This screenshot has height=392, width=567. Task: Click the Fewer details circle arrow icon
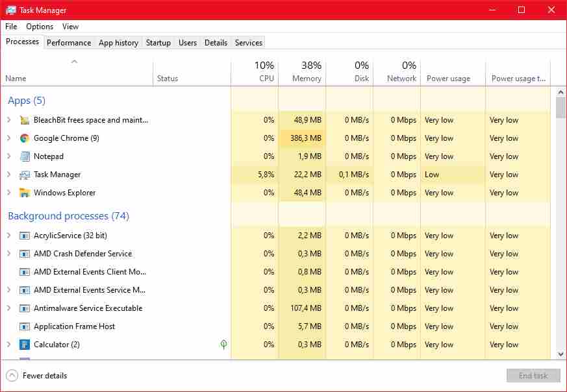(12, 375)
